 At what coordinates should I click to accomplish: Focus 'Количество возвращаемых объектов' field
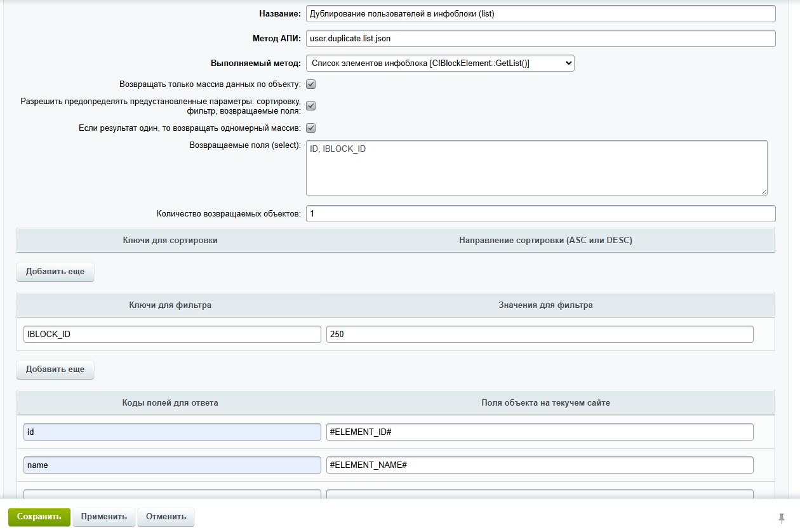coord(540,214)
